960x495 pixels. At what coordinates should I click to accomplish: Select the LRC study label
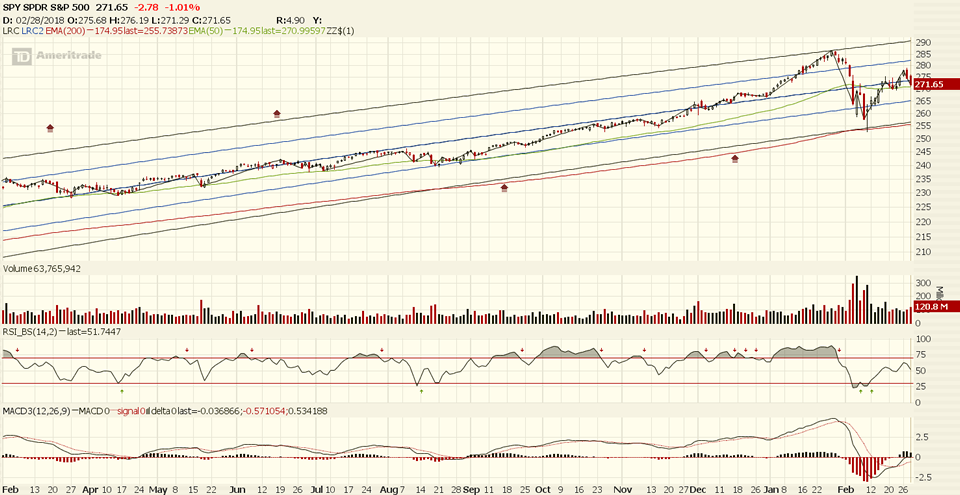[10, 32]
